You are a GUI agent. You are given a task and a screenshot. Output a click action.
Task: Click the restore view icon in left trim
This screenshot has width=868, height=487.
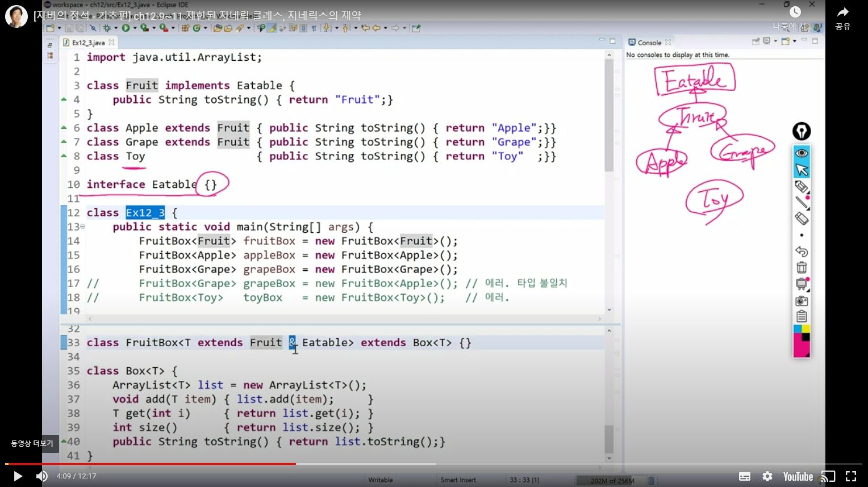click(x=50, y=45)
